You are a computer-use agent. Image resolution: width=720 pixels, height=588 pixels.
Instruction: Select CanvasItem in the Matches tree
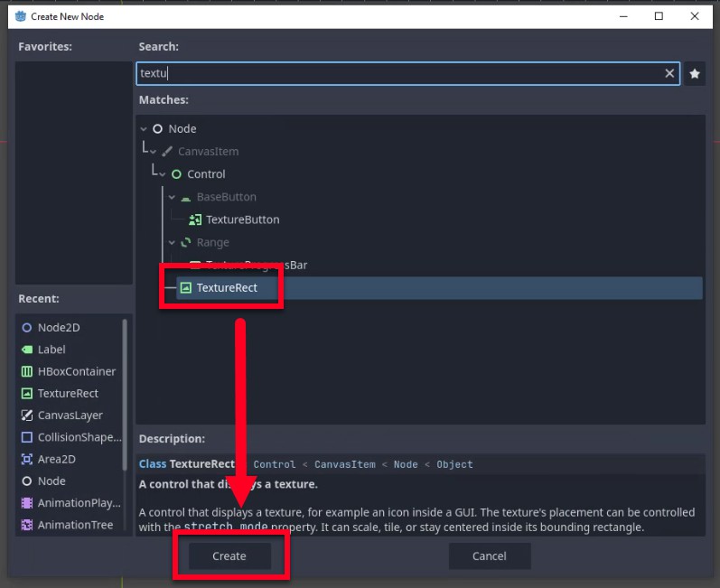(209, 152)
